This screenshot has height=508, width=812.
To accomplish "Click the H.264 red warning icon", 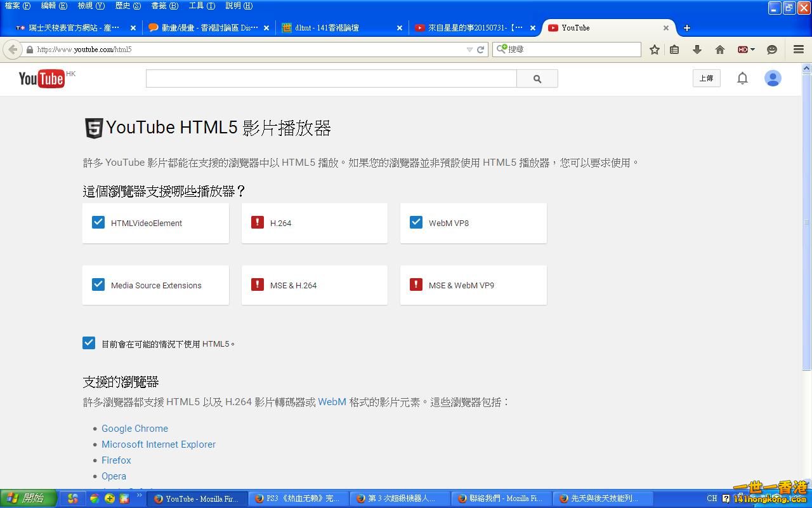I will coord(257,222).
